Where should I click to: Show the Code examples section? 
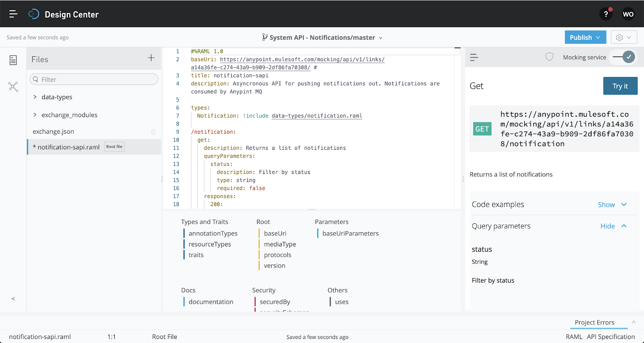pyautogui.click(x=612, y=205)
